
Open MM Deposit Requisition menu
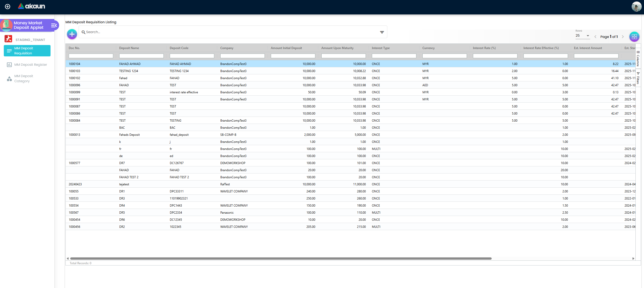(x=27, y=51)
